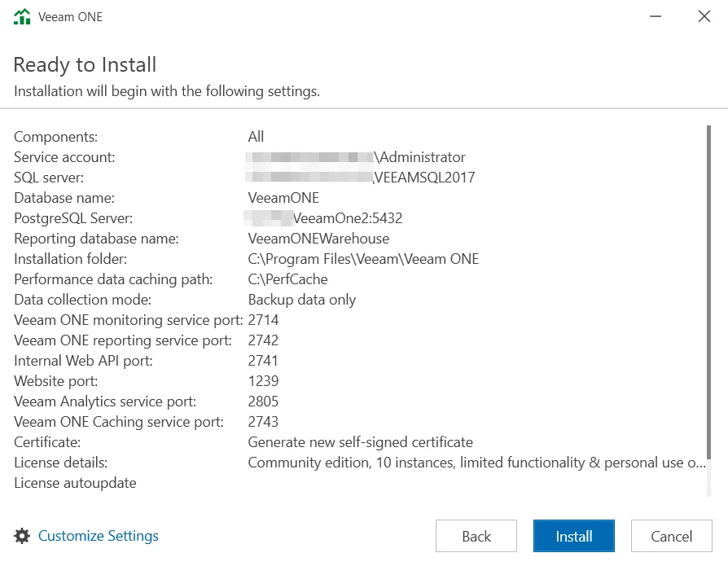Click Generate new self-signed certificate text
The image size is (728, 566).
[360, 442]
